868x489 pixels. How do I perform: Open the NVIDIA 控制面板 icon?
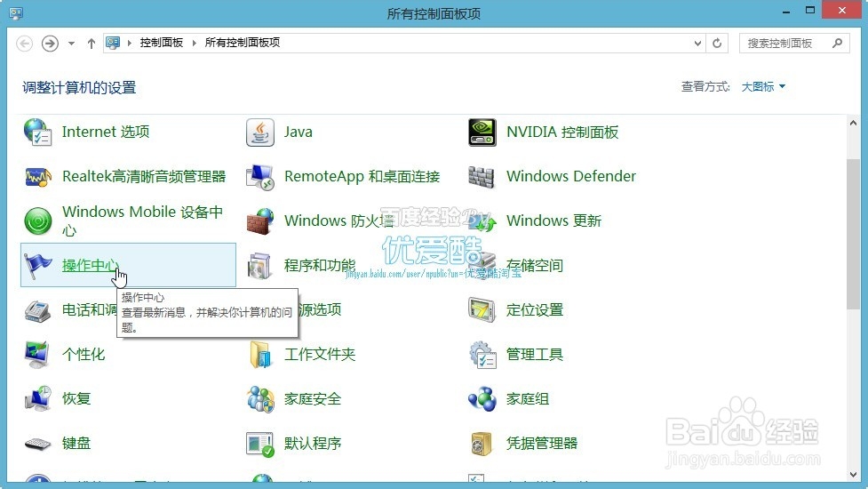click(x=482, y=132)
